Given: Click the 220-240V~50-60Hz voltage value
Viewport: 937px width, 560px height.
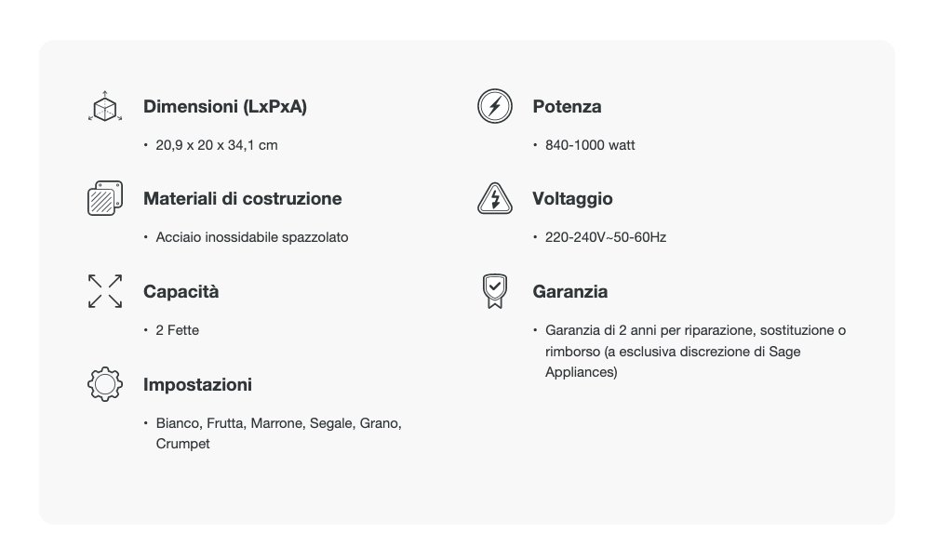Looking at the screenshot, I should click(x=606, y=237).
